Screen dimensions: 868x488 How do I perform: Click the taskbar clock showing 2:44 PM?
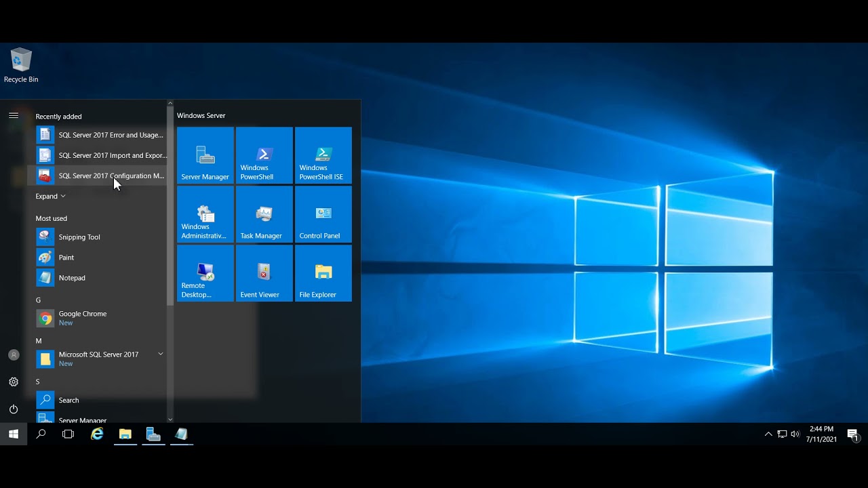pyautogui.click(x=821, y=434)
